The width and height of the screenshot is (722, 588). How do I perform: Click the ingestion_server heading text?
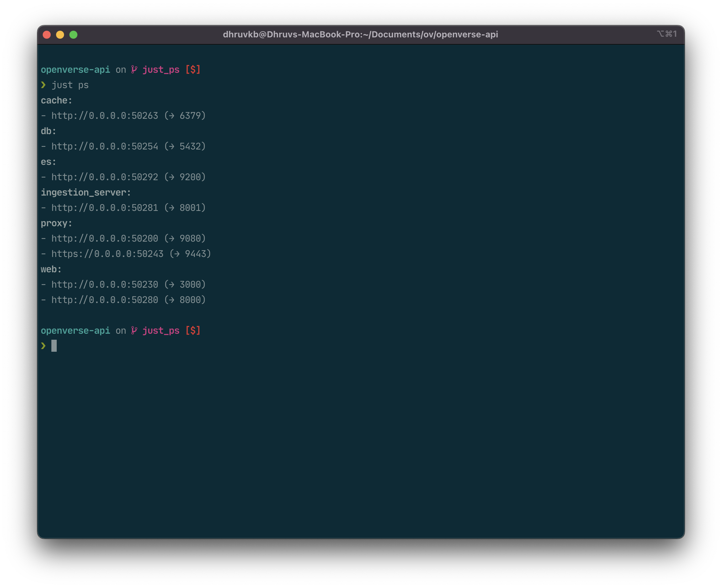point(86,193)
